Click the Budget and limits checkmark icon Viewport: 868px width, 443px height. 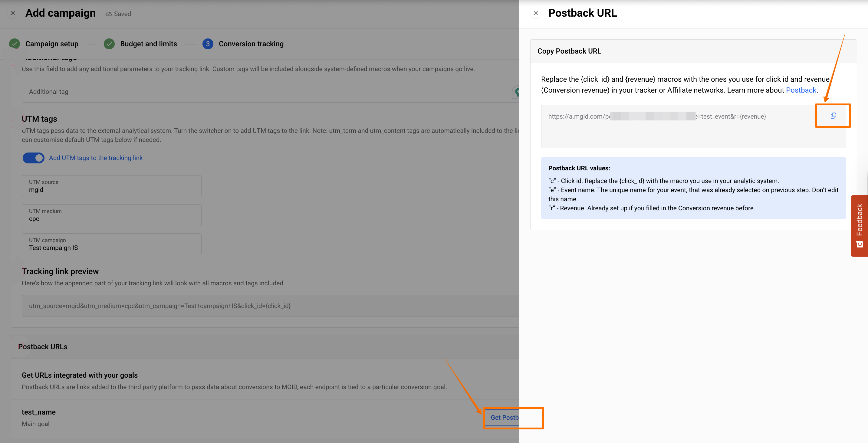[x=109, y=44]
